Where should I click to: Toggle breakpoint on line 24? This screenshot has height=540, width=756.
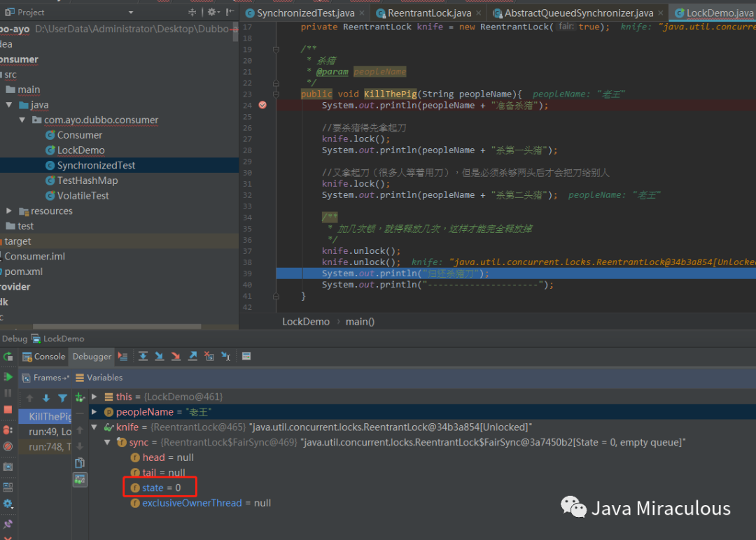[x=262, y=105]
